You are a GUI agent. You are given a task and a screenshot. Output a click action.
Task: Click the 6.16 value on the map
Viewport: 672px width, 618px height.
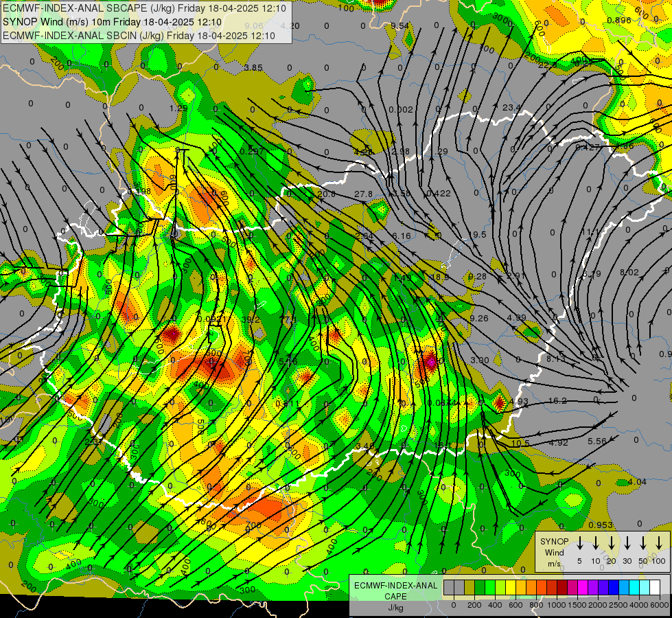pos(402,236)
